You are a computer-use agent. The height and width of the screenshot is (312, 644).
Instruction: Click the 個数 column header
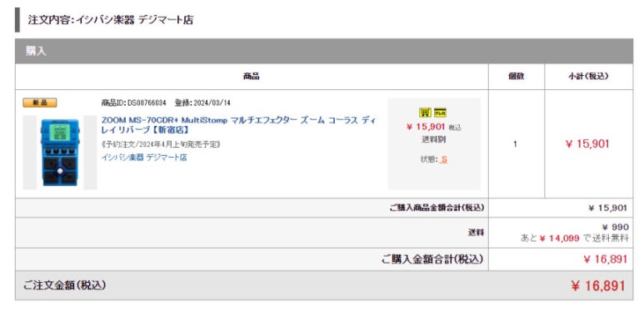click(x=517, y=77)
